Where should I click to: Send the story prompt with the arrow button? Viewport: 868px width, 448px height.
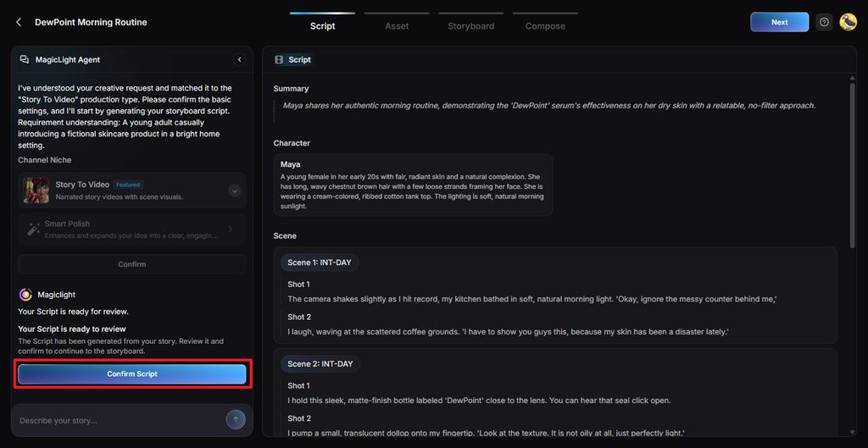pos(236,419)
